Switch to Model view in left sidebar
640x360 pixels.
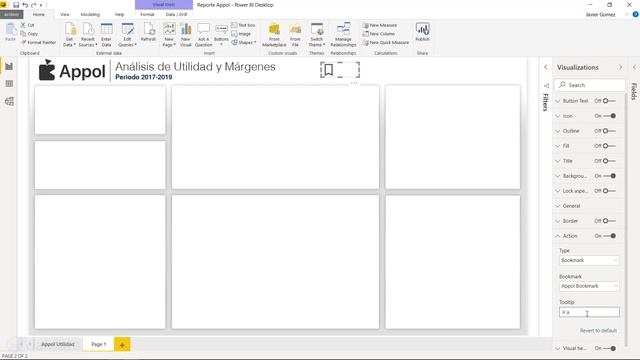tap(9, 101)
